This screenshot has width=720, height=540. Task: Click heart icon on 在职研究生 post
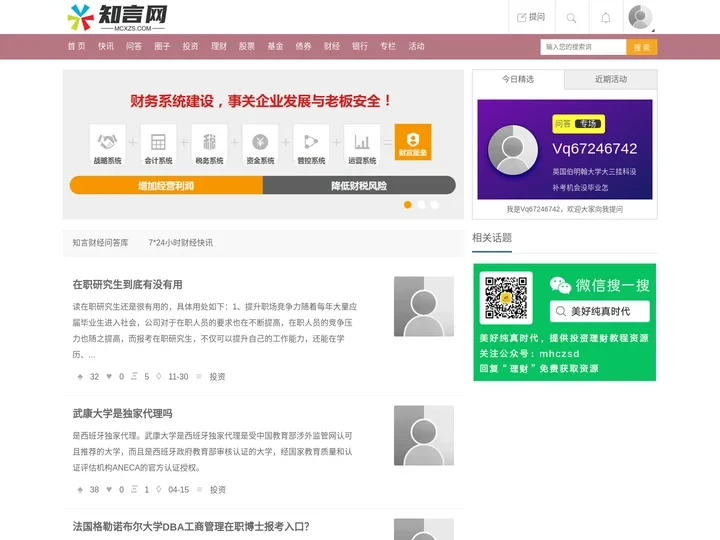[109, 377]
